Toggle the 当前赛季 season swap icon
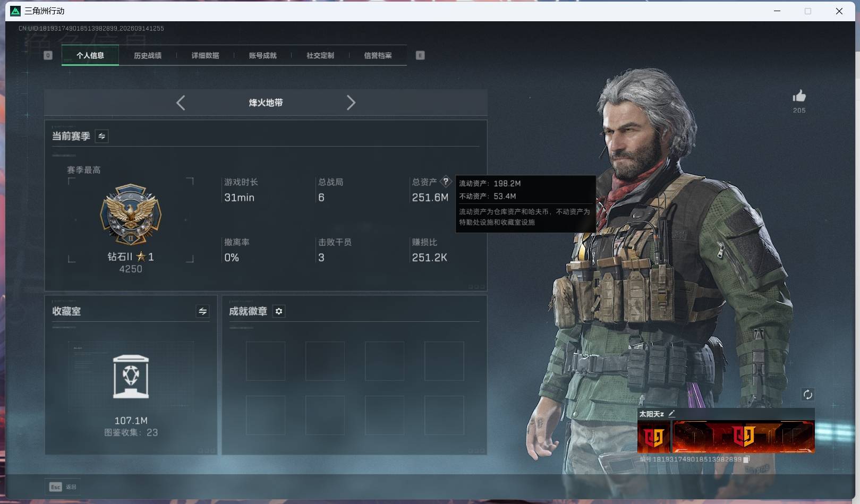 tap(101, 136)
